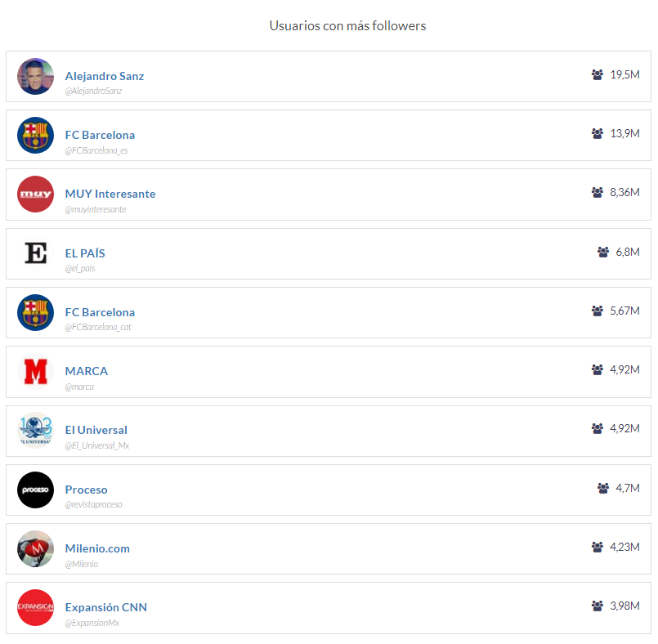Click the FC Barcelona crest for @FCBarcelona_es
Viewport: 658px width, 644px height.
click(x=35, y=135)
